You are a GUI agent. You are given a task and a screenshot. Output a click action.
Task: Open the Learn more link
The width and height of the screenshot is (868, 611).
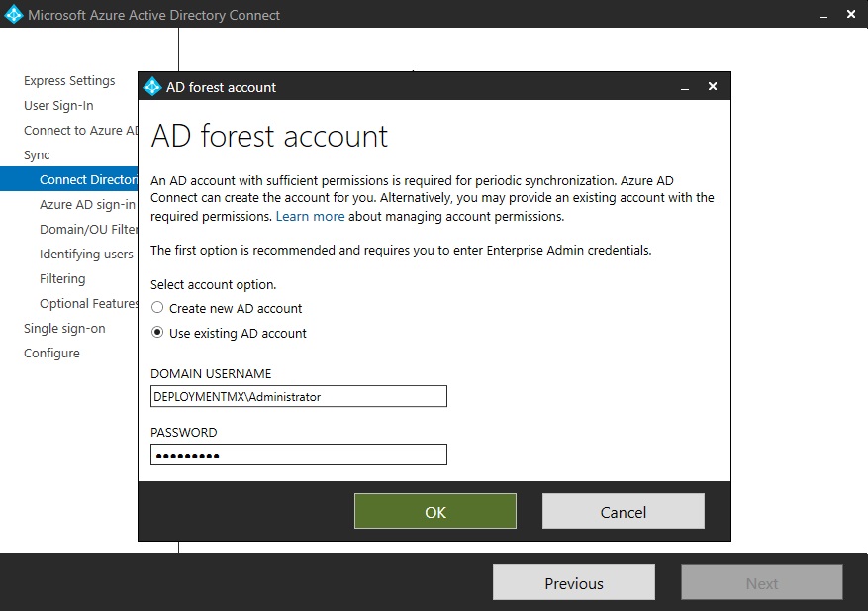tap(310, 216)
